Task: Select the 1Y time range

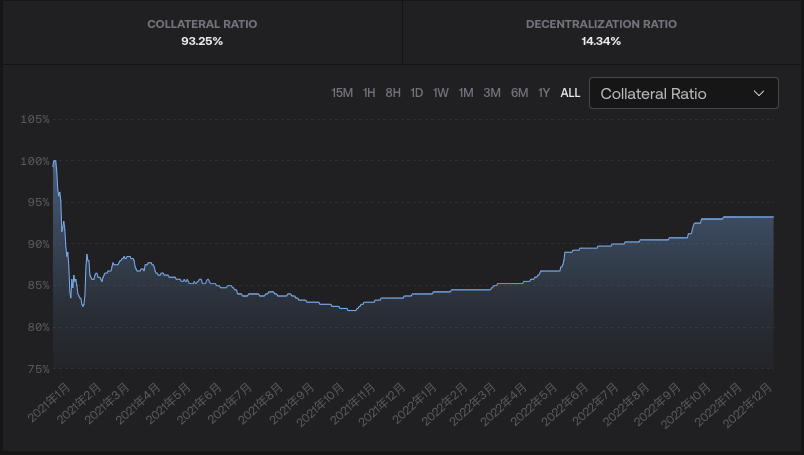Action: pyautogui.click(x=544, y=93)
